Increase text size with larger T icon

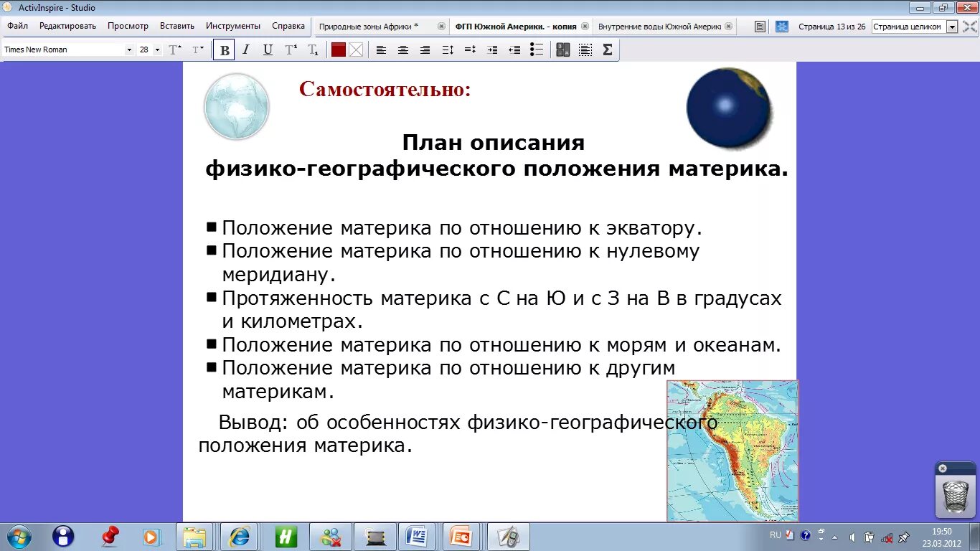tap(175, 50)
